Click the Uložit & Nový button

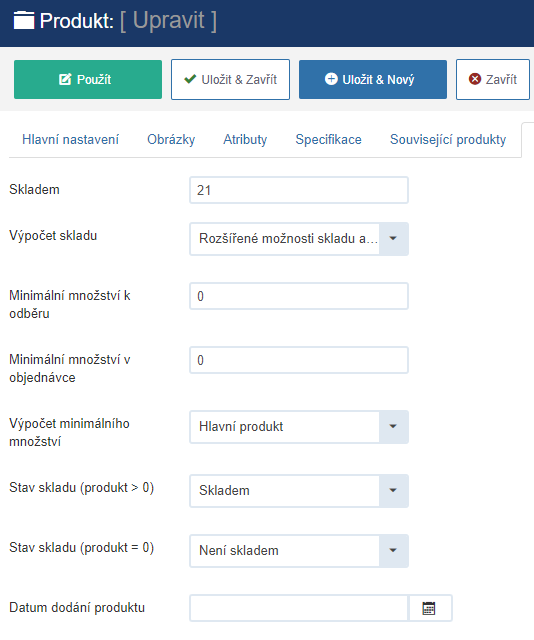(373, 80)
